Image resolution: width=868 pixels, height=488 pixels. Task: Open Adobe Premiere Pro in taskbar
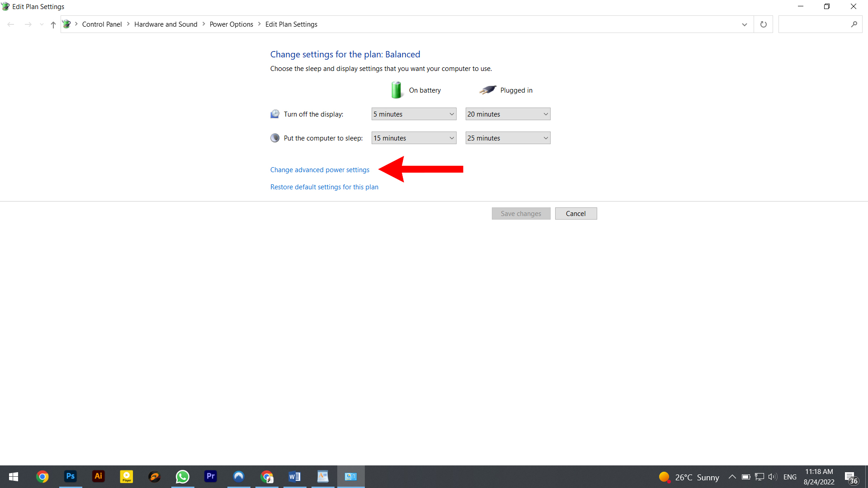pyautogui.click(x=210, y=477)
